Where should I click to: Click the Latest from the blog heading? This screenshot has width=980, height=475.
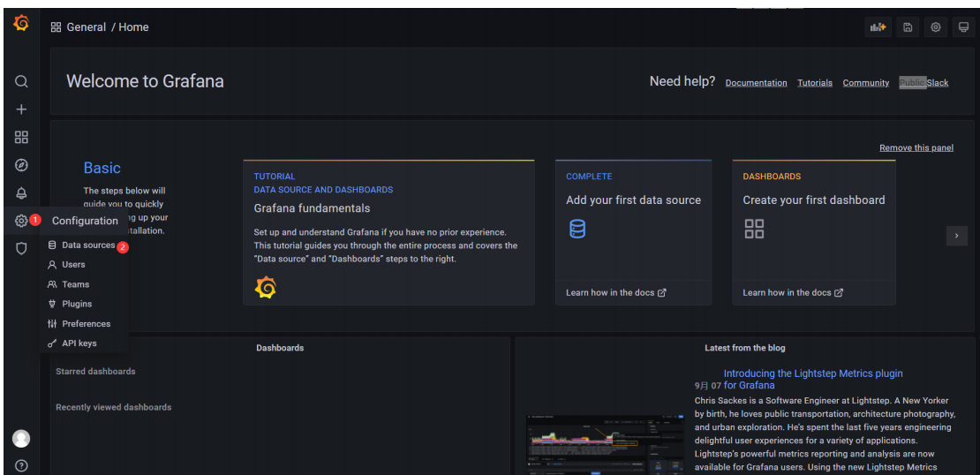pyautogui.click(x=745, y=348)
